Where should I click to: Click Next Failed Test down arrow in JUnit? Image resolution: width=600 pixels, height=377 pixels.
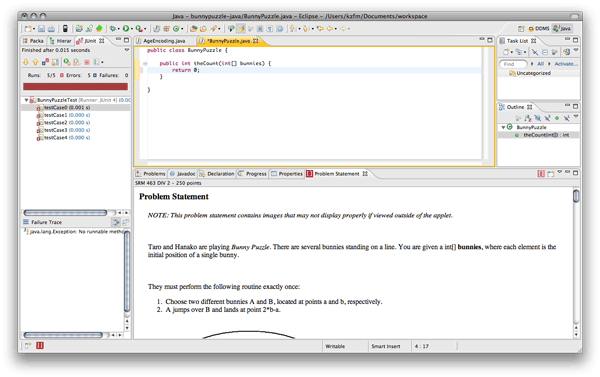tap(26, 62)
